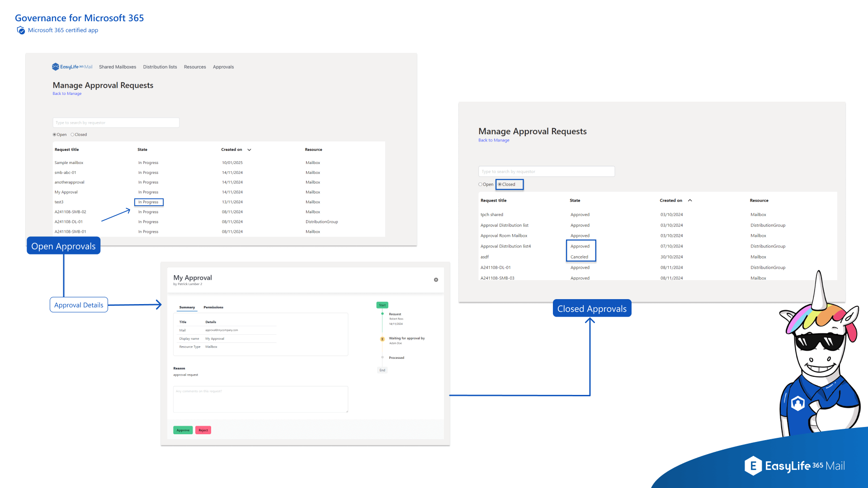Click the gray Processed milestone dot
This screenshot has width=868, height=488.
coord(382,357)
